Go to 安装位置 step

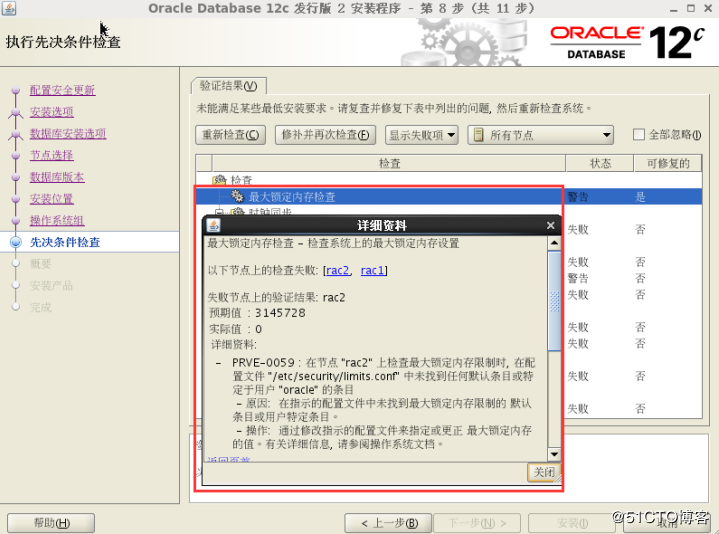click(x=51, y=199)
